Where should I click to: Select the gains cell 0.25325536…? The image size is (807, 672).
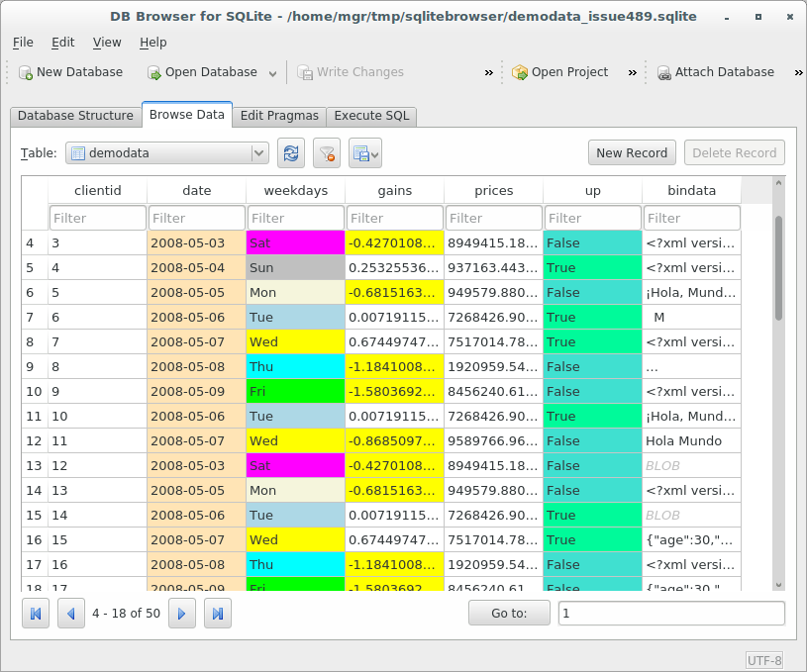coord(395,267)
